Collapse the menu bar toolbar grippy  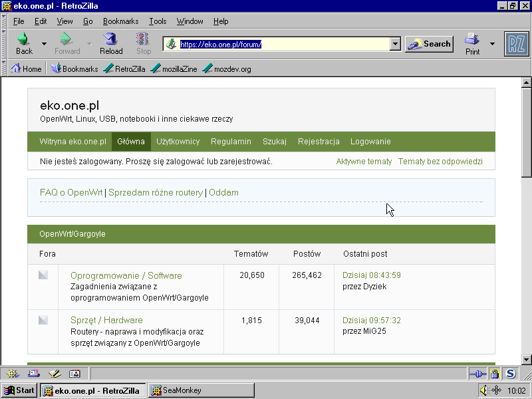tap(4, 21)
